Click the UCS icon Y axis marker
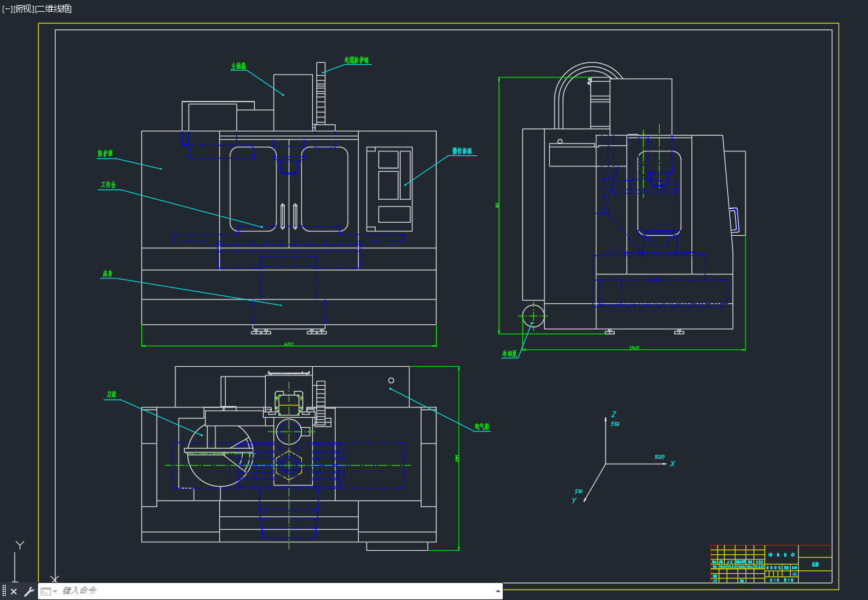The width and height of the screenshot is (868, 600). point(20,545)
